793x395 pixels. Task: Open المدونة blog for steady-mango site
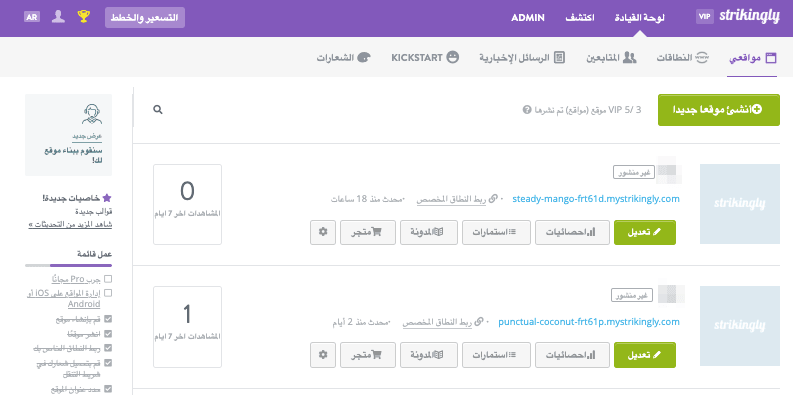pyautogui.click(x=429, y=232)
